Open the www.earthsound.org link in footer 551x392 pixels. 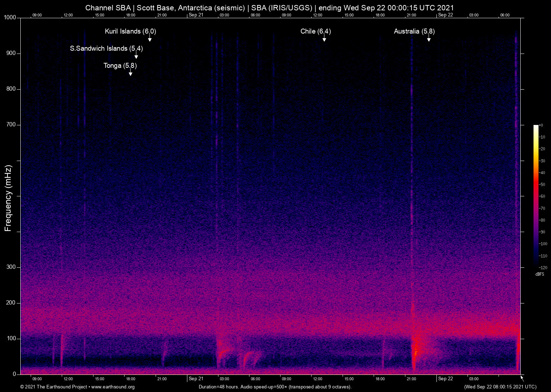pyautogui.click(x=113, y=387)
